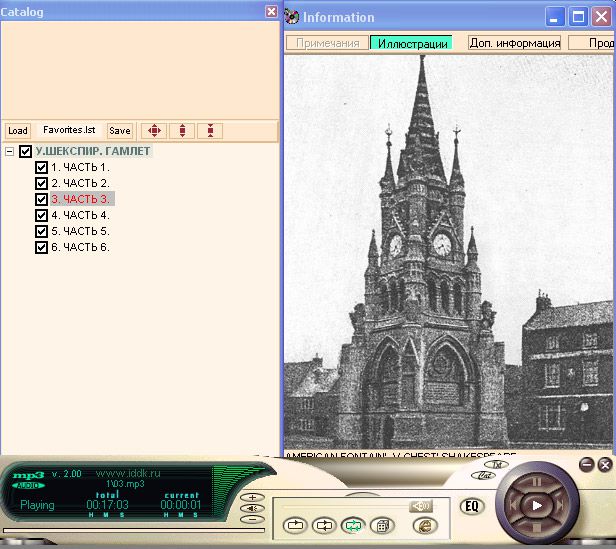Open the EQ equalizer button
Screen dimensions: 616x549
click(x=473, y=505)
